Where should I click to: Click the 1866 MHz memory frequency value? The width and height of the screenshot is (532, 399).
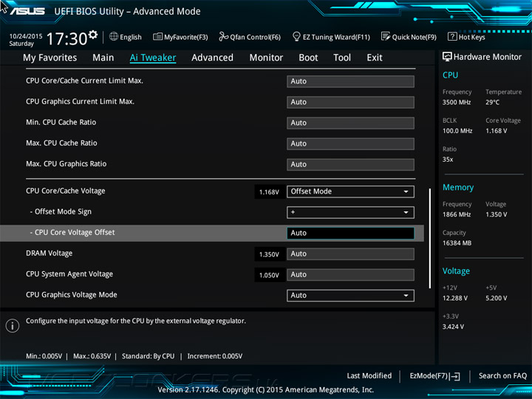[457, 214]
